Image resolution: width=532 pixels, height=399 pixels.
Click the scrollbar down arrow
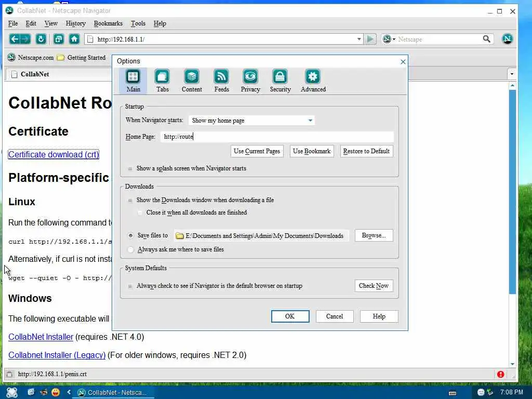[x=512, y=364]
